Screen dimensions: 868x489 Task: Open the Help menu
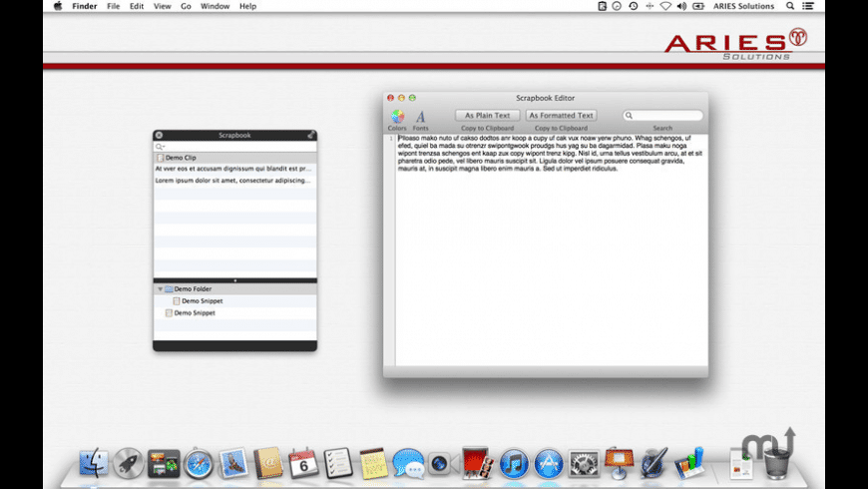point(247,6)
